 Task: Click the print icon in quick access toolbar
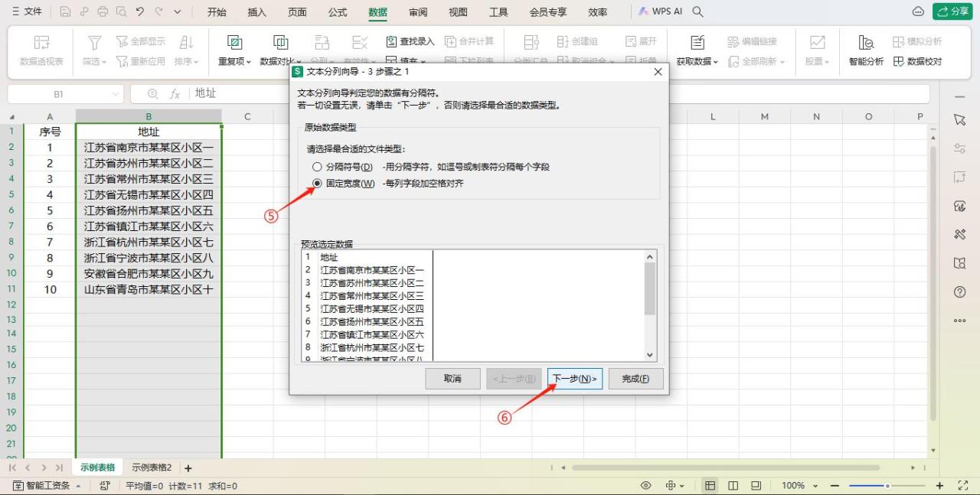(103, 12)
